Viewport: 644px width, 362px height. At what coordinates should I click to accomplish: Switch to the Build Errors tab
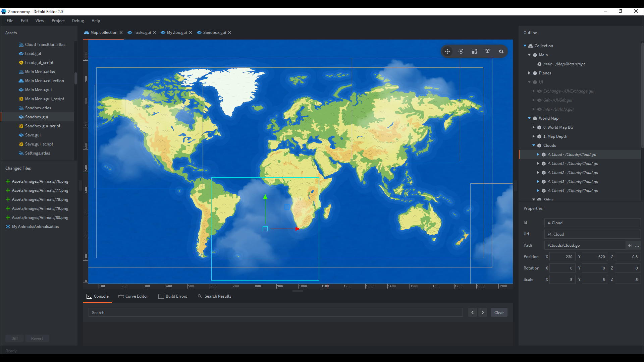[x=173, y=296]
